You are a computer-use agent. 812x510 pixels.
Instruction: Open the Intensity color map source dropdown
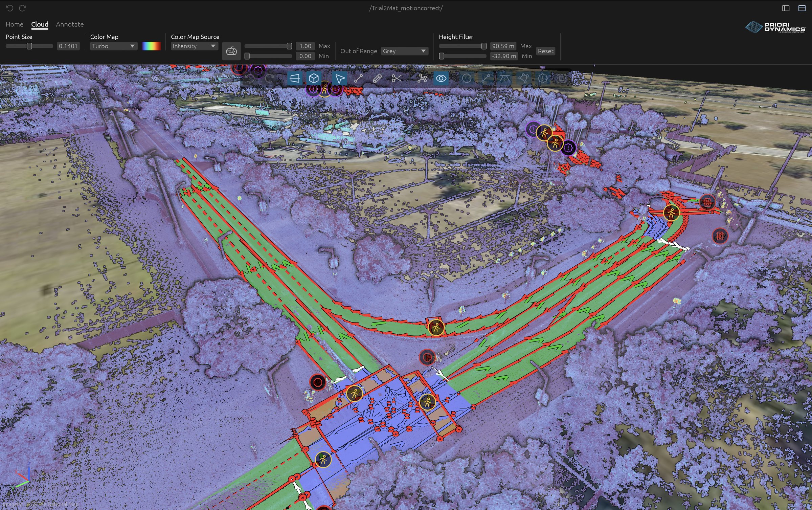pos(194,46)
